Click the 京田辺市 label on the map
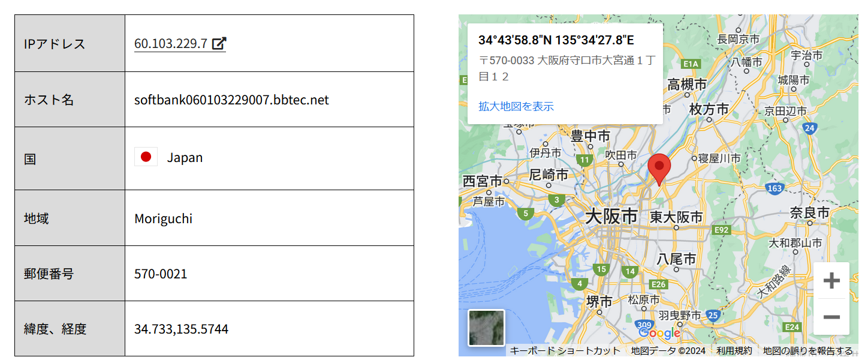Image resolution: width=868 pixels, height=363 pixels. point(785,111)
